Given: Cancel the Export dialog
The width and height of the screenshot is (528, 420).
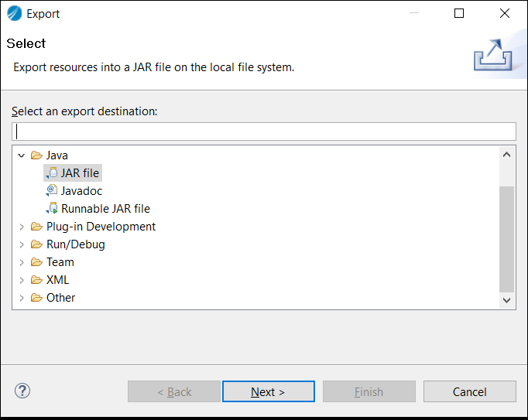Looking at the screenshot, I should [469, 391].
